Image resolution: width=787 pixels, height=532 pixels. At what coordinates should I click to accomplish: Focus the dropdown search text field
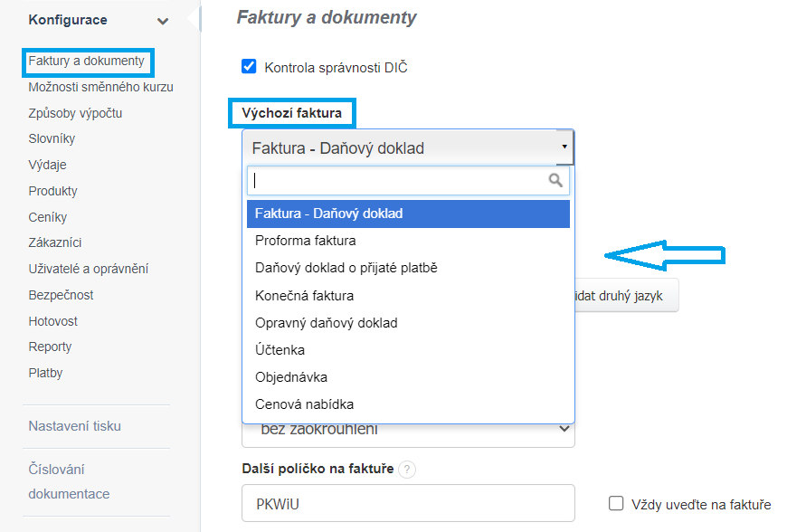pyautogui.click(x=398, y=181)
